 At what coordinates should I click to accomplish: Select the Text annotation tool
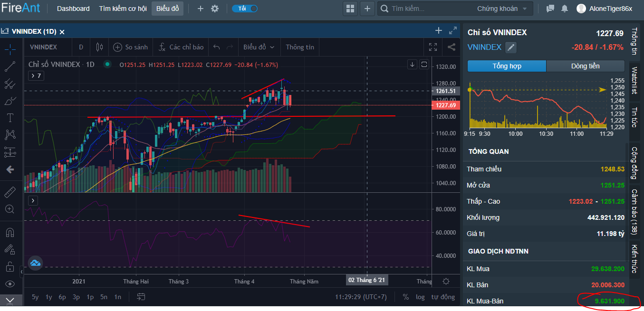click(x=10, y=117)
